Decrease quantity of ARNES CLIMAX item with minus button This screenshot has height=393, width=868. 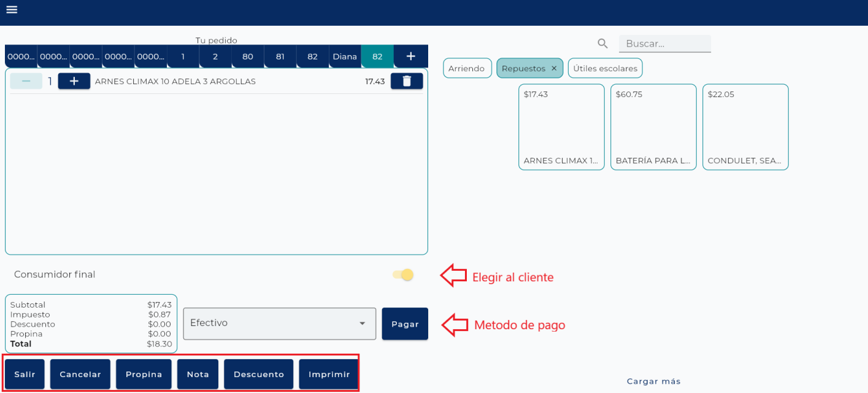pos(26,81)
